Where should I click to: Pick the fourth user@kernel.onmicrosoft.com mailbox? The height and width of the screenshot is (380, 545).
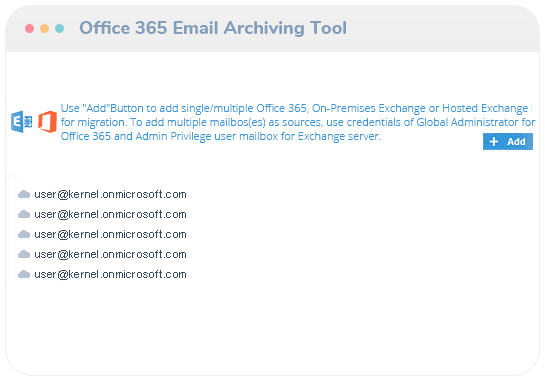point(110,254)
